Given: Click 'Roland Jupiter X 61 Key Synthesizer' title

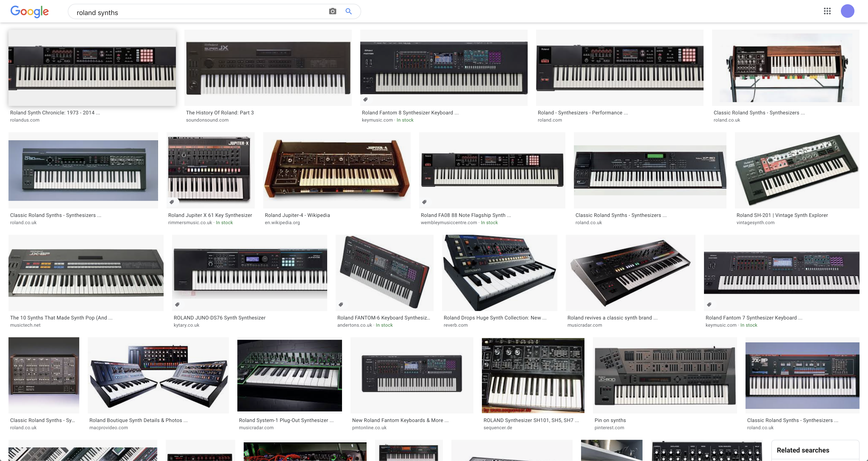Looking at the screenshot, I should (x=210, y=215).
